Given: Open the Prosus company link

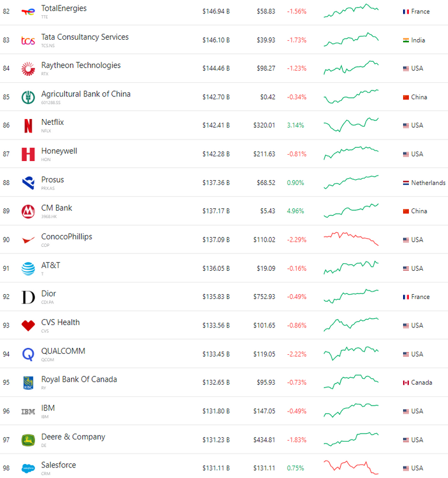Looking at the screenshot, I should coord(52,180).
